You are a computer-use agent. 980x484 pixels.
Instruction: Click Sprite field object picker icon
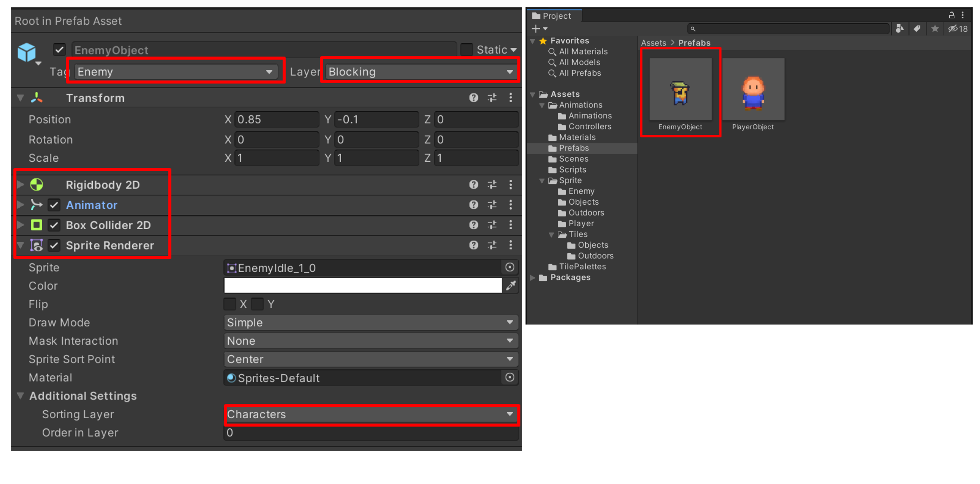pyautogui.click(x=510, y=268)
